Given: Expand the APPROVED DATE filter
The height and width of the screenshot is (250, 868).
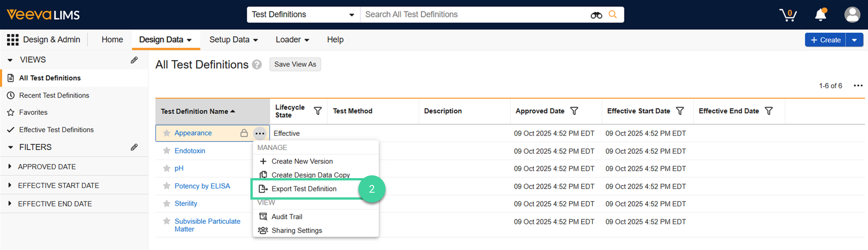Looking at the screenshot, I should [10, 167].
